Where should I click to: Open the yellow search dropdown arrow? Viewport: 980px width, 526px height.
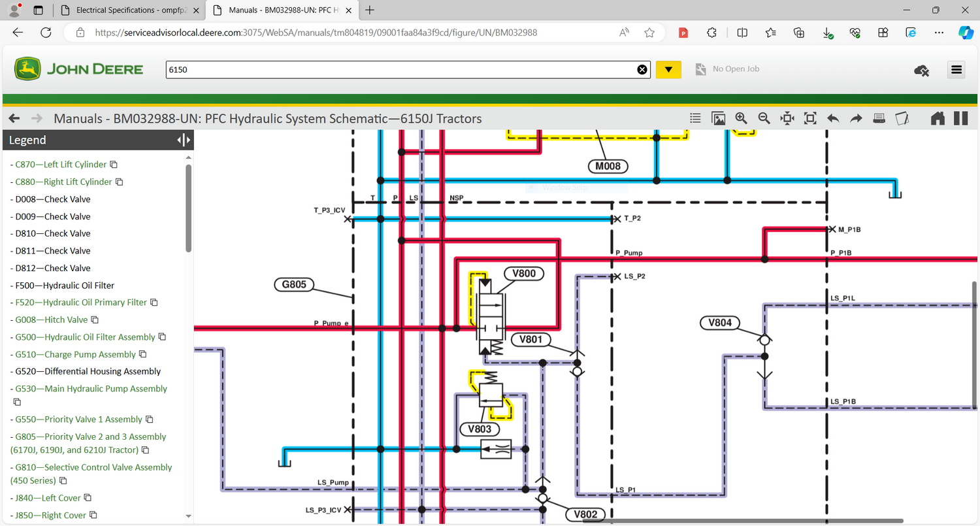coord(668,70)
